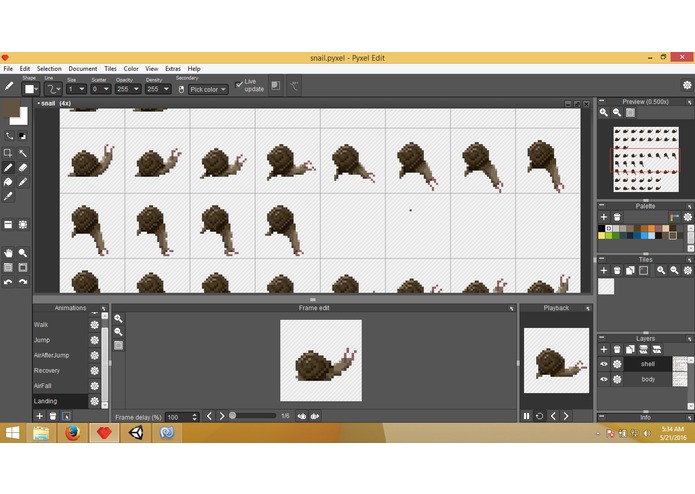Image resolution: width=695 pixels, height=494 pixels.
Task: Open the Document menu
Action: click(83, 69)
